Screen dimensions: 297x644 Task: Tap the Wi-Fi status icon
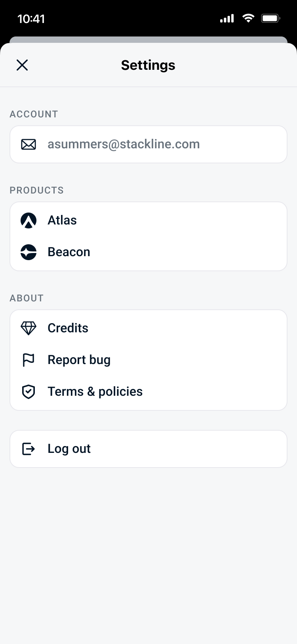coord(248,18)
